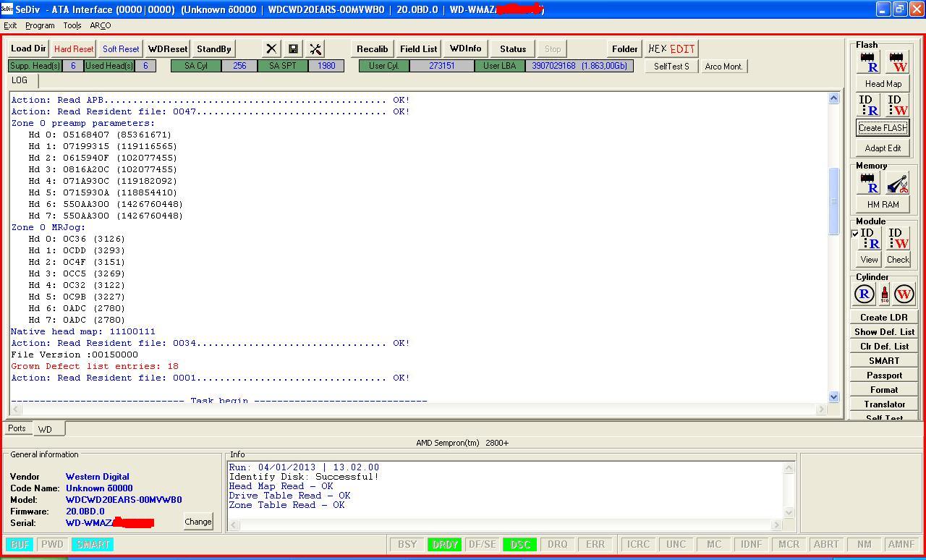Click the User LBA value field
926x560 pixels.
(x=579, y=66)
